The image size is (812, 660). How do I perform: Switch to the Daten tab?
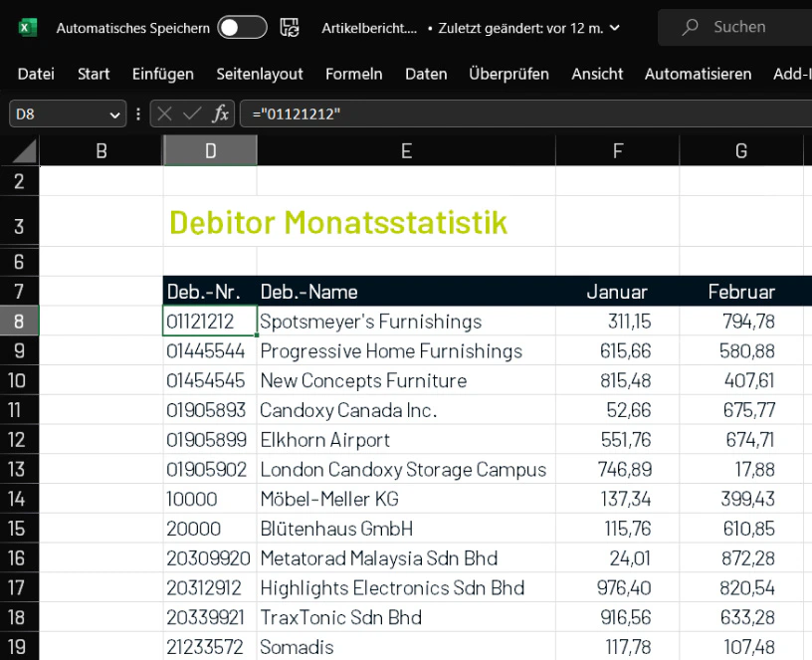(x=426, y=74)
